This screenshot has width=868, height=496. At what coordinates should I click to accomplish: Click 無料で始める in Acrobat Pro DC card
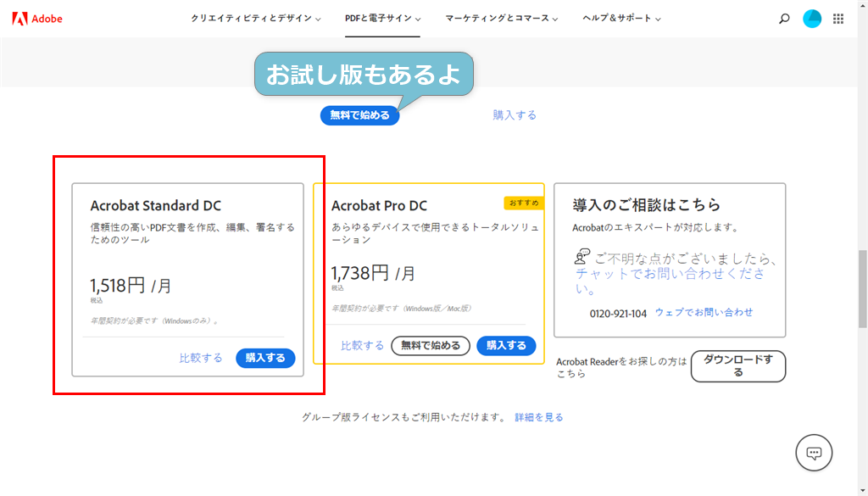pyautogui.click(x=431, y=346)
